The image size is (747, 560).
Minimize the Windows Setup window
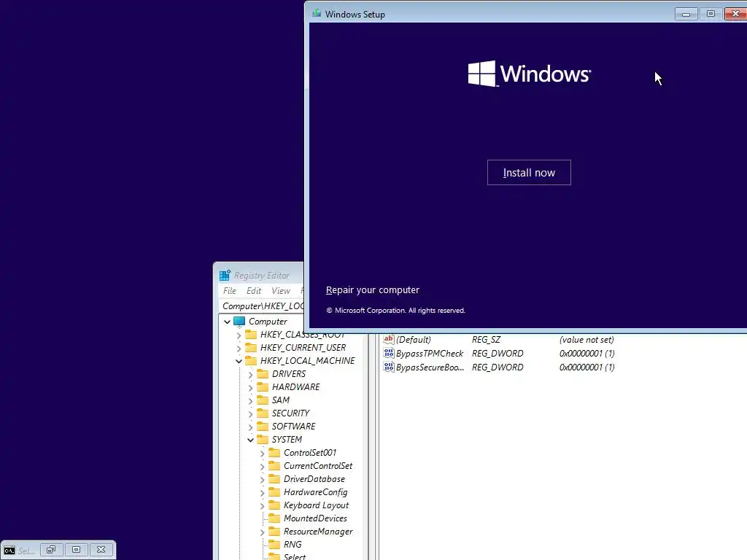[686, 14]
